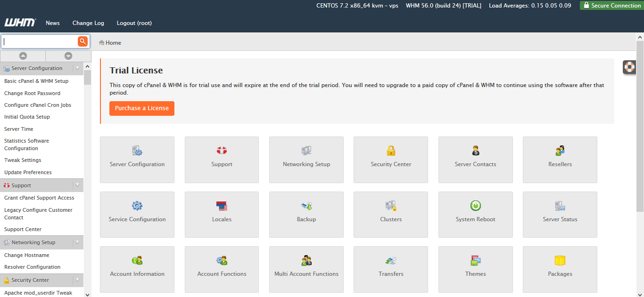This screenshot has height=297, width=644.
Task: Open Update Preferences sidebar link
Action: (x=28, y=172)
